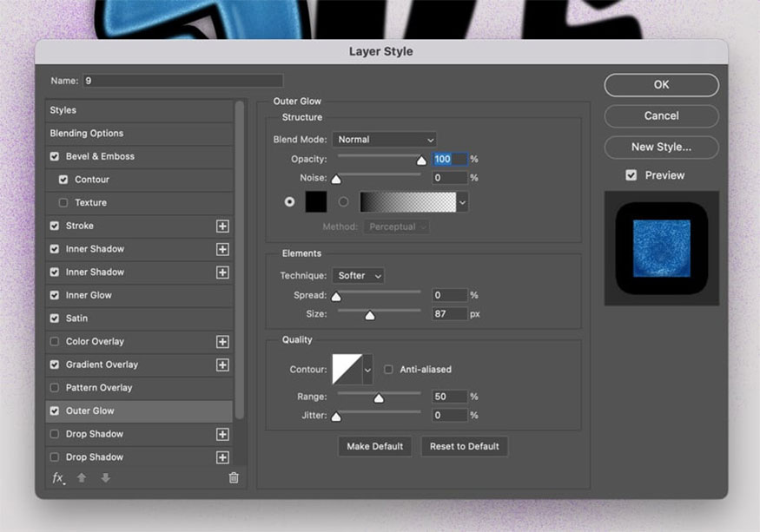Enable the Anti-aliased checkbox
This screenshot has height=532, width=760.
click(388, 370)
